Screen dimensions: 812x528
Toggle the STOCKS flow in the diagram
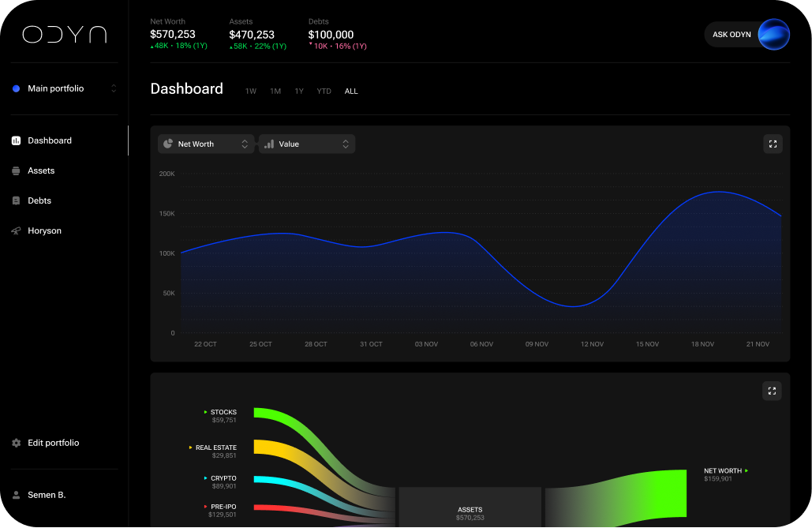click(205, 411)
